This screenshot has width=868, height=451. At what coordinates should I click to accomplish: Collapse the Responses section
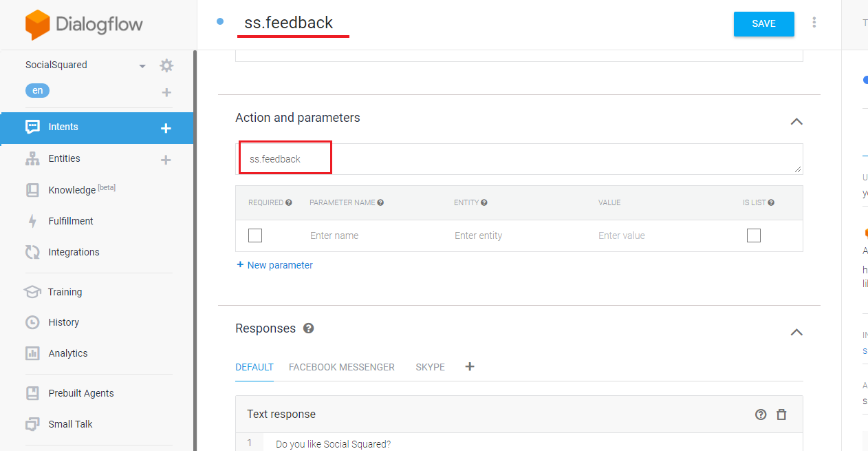click(796, 332)
